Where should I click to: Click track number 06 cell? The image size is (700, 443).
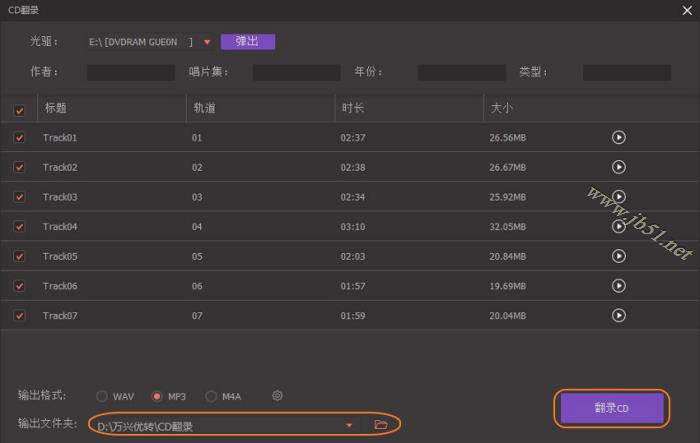197,286
